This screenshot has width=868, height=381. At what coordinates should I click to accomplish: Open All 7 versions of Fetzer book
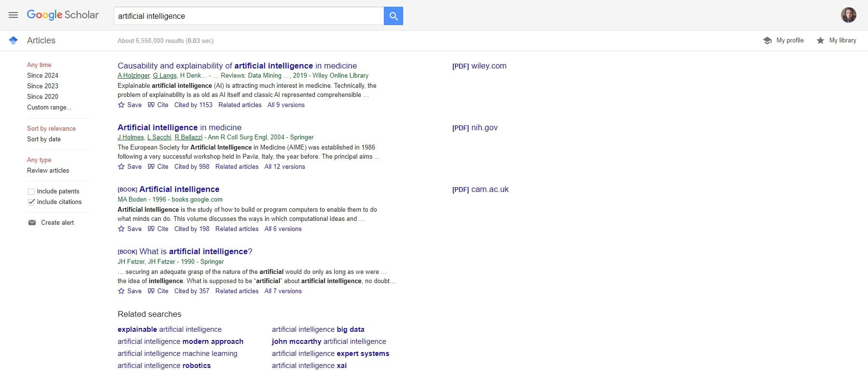(283, 291)
